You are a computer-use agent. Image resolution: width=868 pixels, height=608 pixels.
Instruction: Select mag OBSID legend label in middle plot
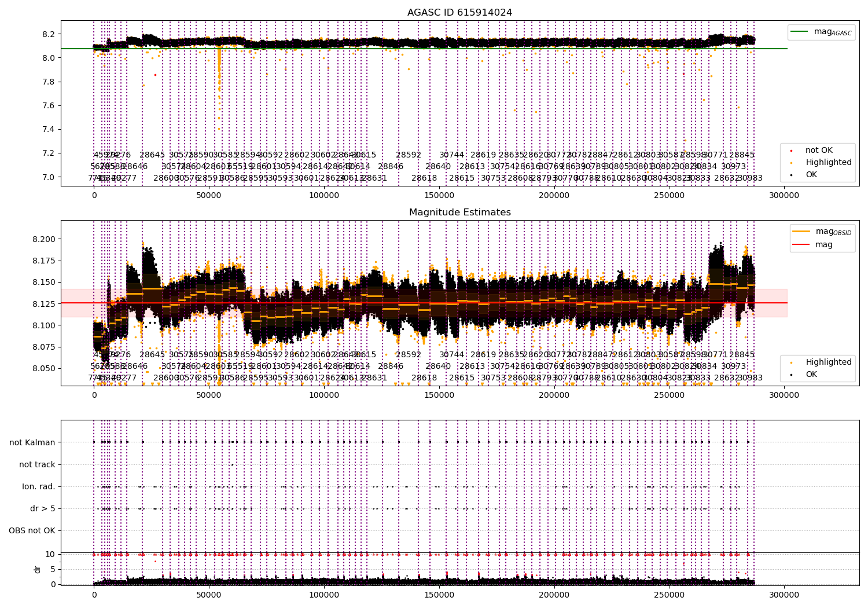[x=833, y=232]
